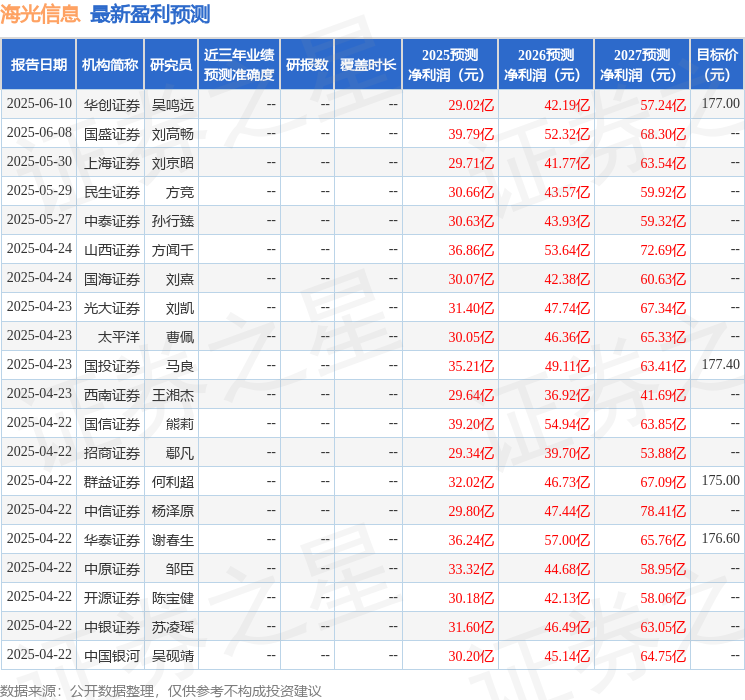Select 近三年业绩预测准确度 column header
Image resolution: width=745 pixels, height=700 pixels.
[239, 65]
